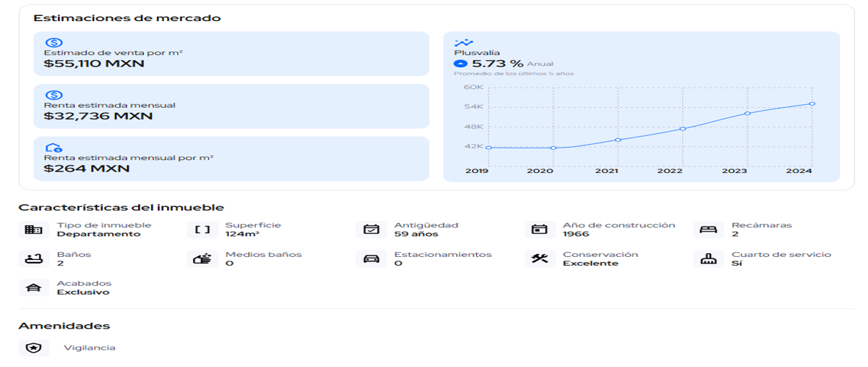Click the bathtub icon for Baños

[33, 258]
